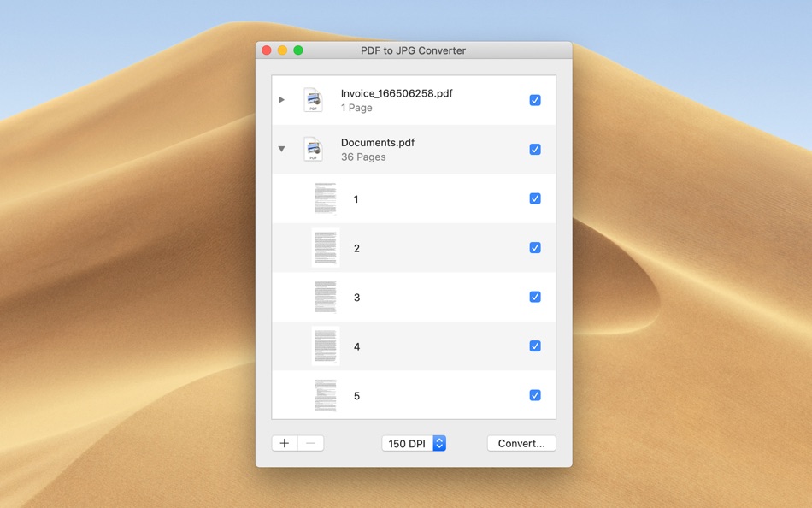Expand the Invoice_166506258.pdf disclosure triangle
The width and height of the screenshot is (812, 508).
tap(281, 99)
